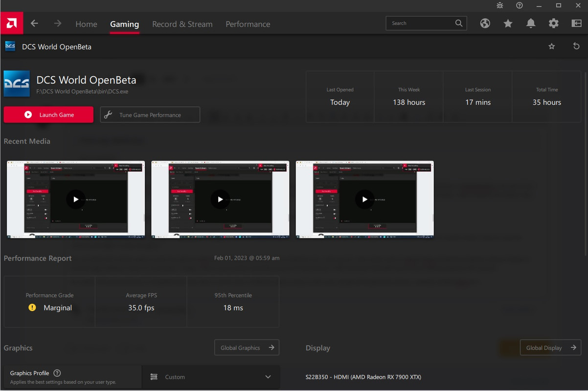Switch to the Gaming tab
The height and width of the screenshot is (391, 588).
coord(124,24)
